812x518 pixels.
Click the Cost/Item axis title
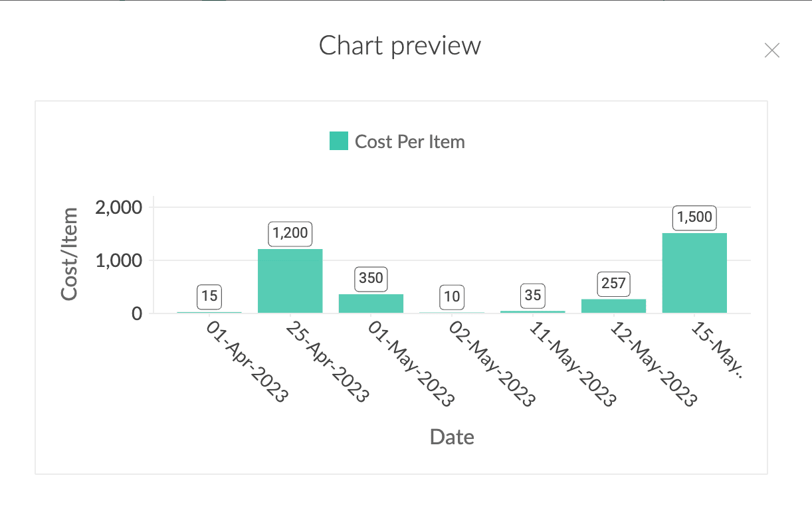[70, 254]
